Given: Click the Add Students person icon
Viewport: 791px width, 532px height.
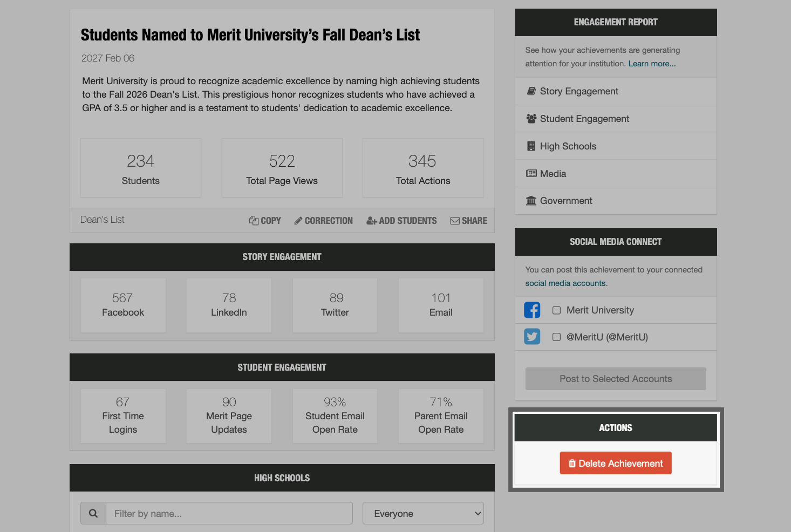Looking at the screenshot, I should click(x=371, y=220).
